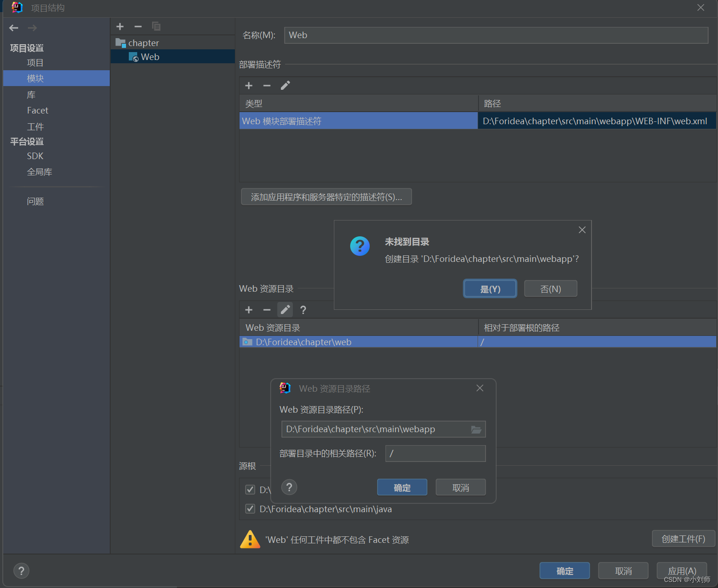Click the main 确定 button
This screenshot has height=588, width=718.
coord(565,571)
